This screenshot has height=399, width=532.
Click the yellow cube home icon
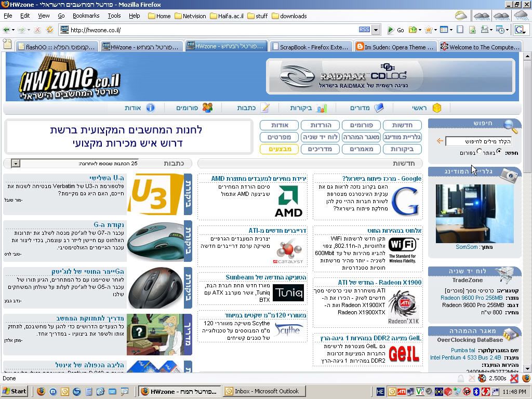tap(437, 108)
